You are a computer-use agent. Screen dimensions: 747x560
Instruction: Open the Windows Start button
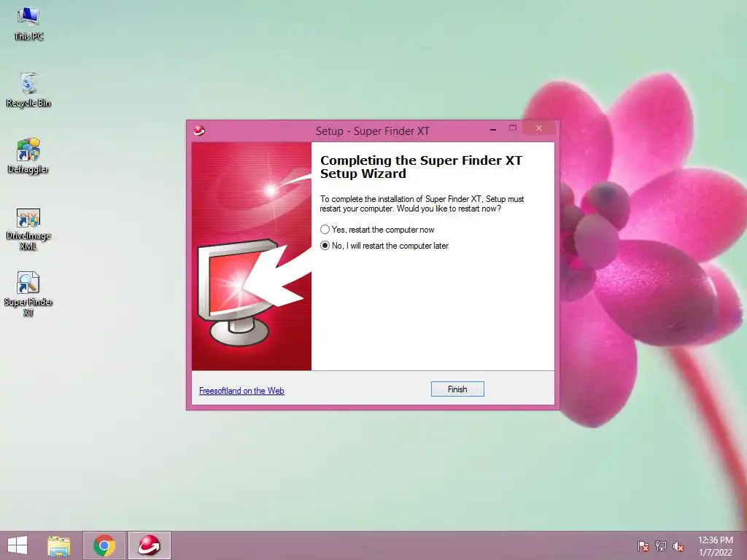pos(18,545)
